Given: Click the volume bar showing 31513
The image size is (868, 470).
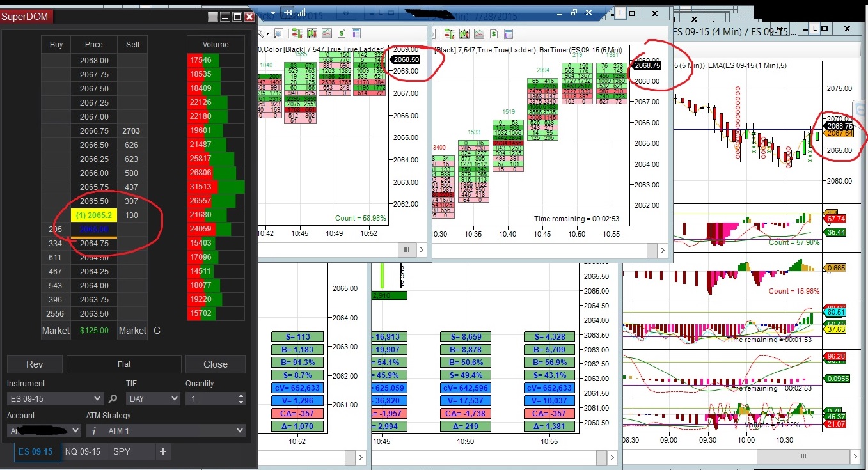Looking at the screenshot, I should point(216,187).
